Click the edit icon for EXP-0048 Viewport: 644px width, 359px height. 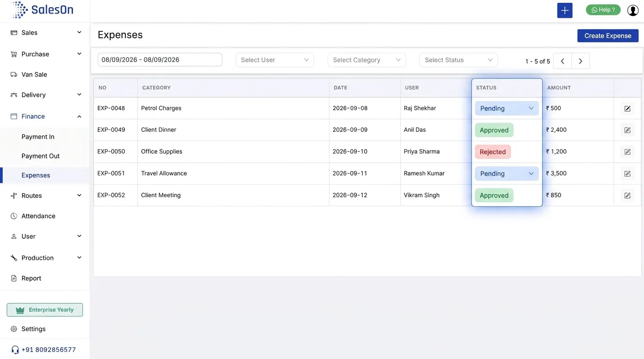pos(628,108)
